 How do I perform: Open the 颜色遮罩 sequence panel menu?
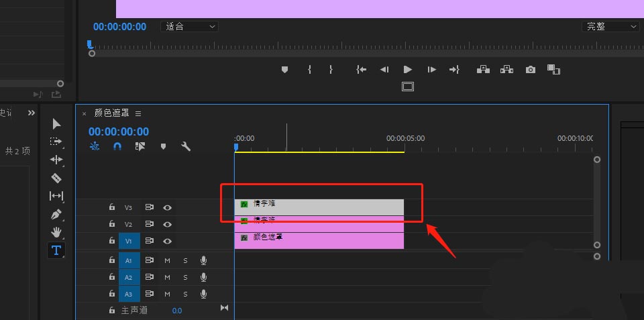click(x=138, y=113)
